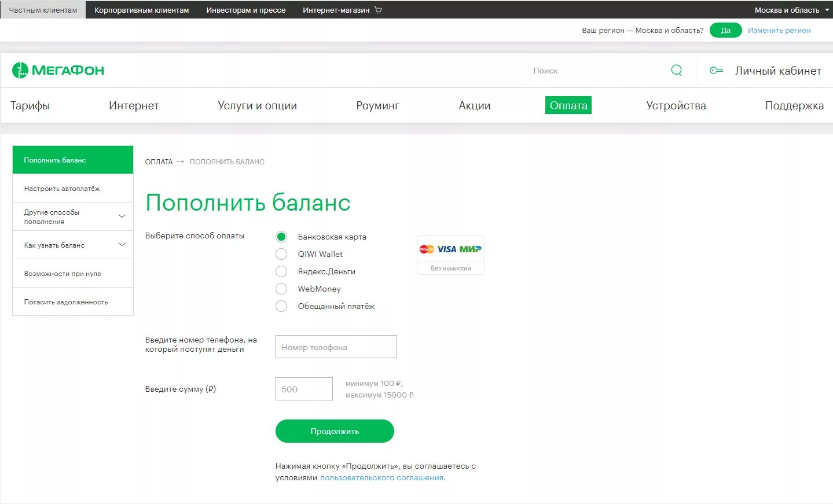Open Личный кабинет
Screen dimensions: 833x504
click(x=778, y=71)
